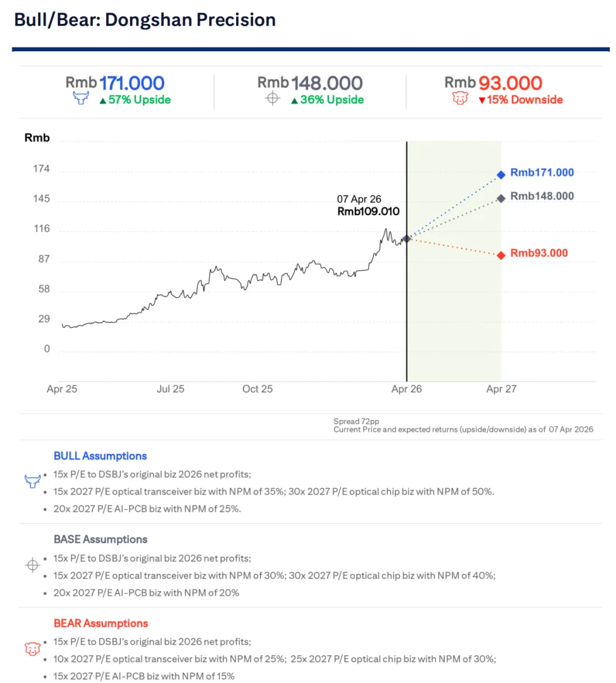Screen dimensions: 616x683
Task: Select the BEAR Assumptions heading
Action: pyautogui.click(x=101, y=623)
